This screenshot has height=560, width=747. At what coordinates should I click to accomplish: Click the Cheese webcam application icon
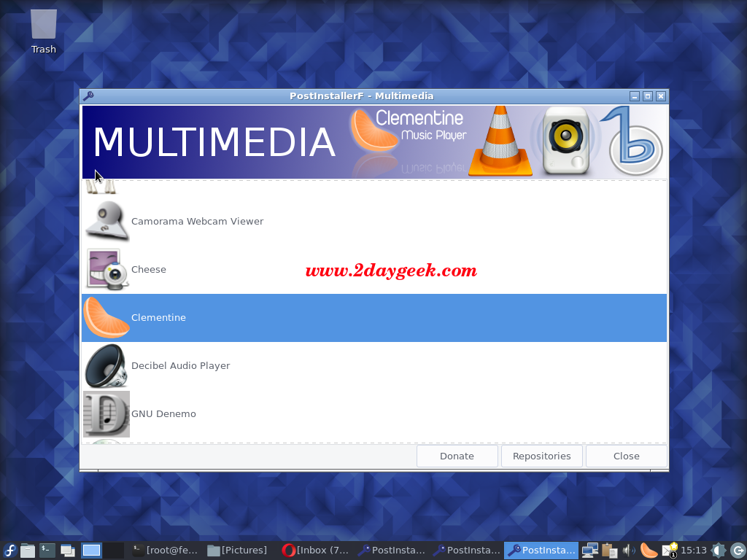[107, 270]
